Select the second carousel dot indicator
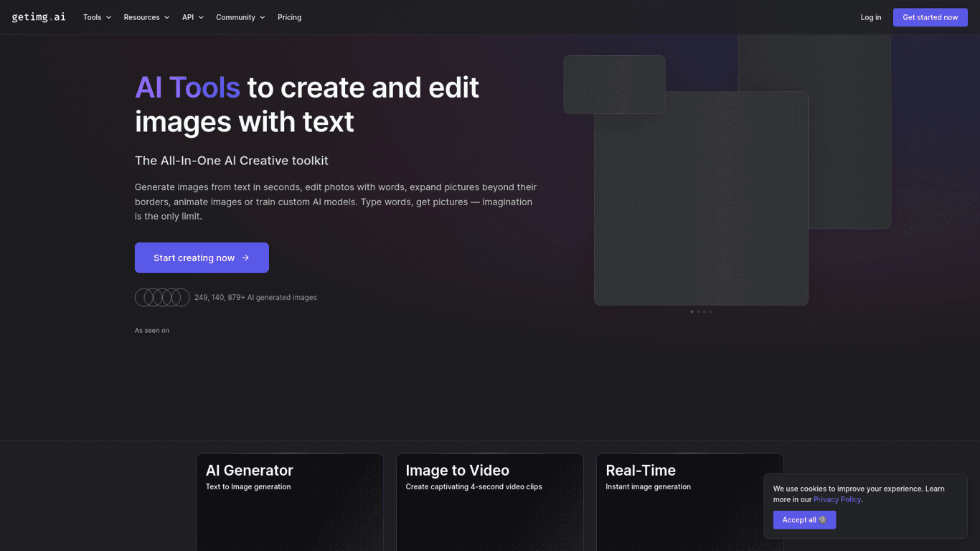 click(698, 311)
